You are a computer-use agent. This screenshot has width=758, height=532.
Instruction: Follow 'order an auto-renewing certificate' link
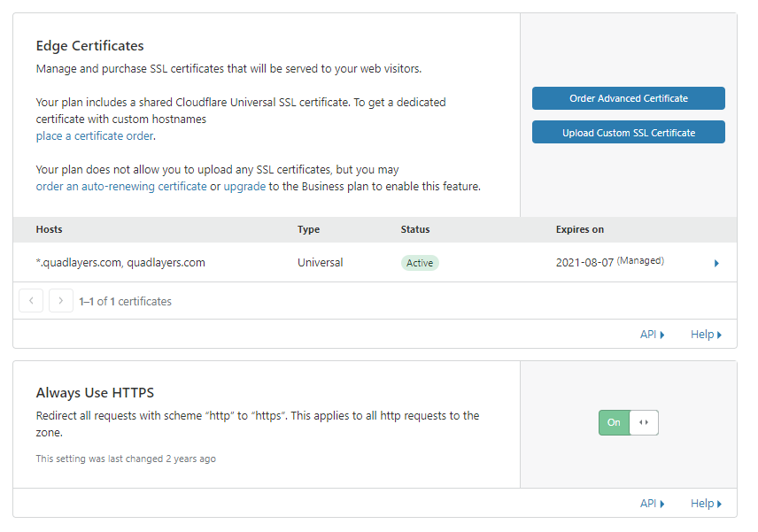click(x=121, y=187)
